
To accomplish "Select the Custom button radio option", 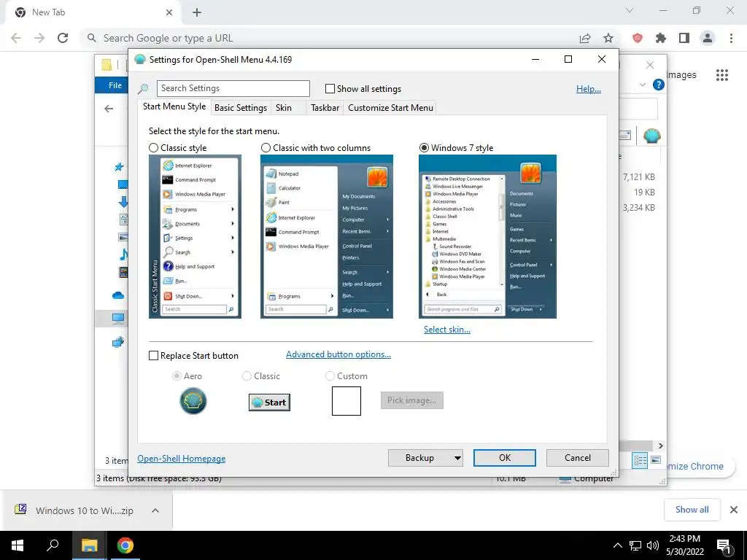I will click(330, 376).
